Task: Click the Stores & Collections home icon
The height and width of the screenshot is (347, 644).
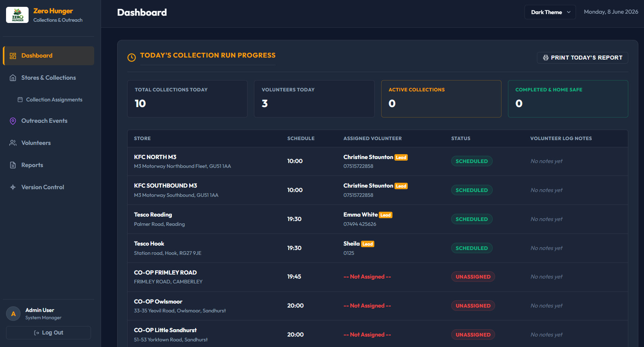Action: point(13,78)
